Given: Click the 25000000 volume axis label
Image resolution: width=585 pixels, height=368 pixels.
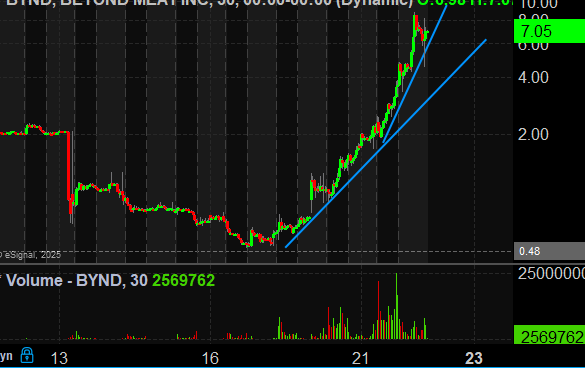Looking at the screenshot, I should pos(551,274).
